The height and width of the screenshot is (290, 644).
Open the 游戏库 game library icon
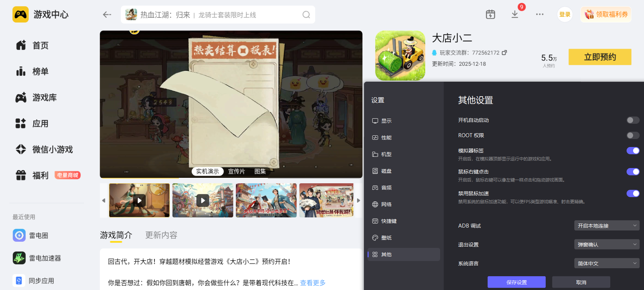(x=21, y=98)
